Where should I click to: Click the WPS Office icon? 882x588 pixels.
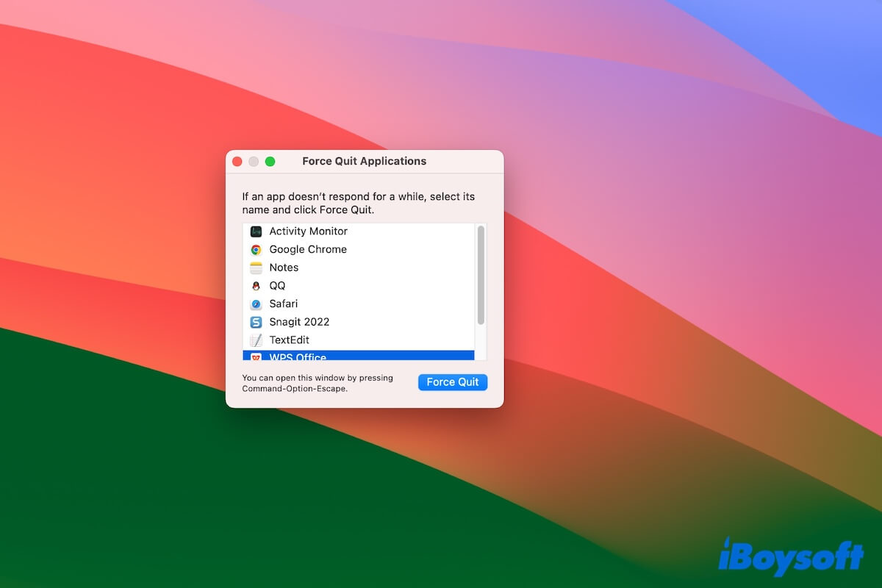click(257, 357)
